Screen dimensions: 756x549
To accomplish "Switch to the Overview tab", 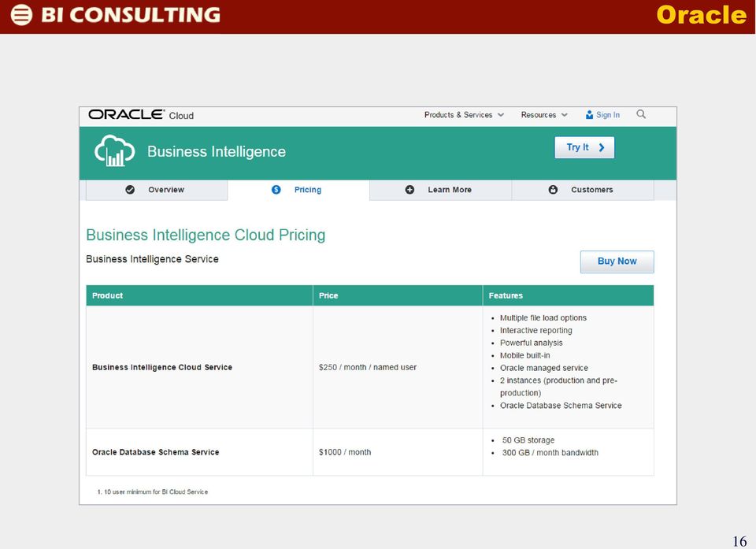I will coord(157,190).
